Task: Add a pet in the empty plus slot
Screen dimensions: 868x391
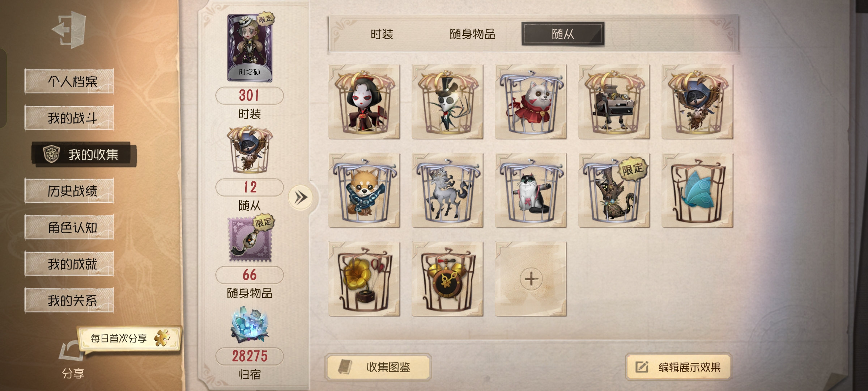Action: coord(531,279)
